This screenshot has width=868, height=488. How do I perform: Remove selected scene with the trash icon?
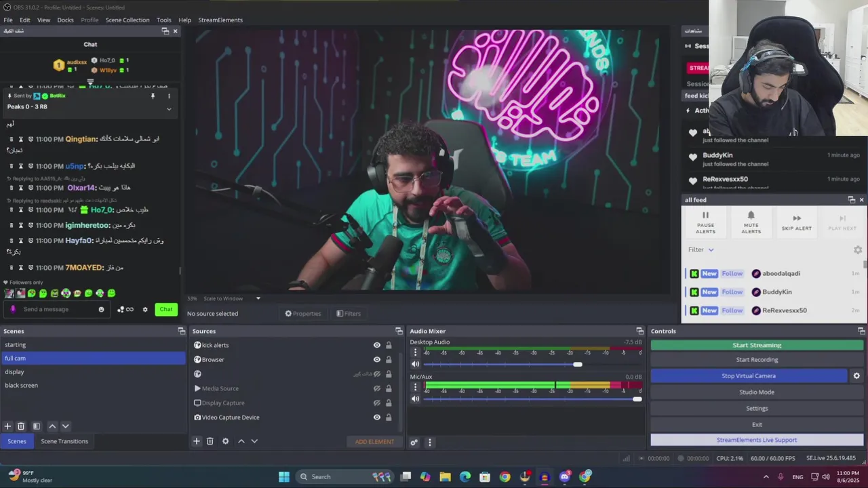(x=21, y=426)
